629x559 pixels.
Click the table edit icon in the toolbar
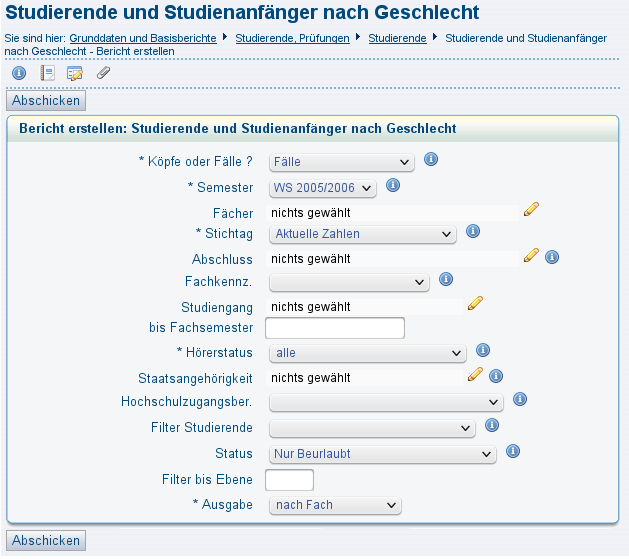coord(75,73)
